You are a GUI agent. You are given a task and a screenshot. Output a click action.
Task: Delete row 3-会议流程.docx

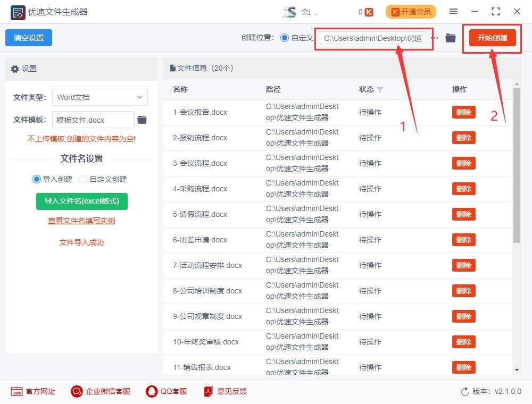[463, 163]
